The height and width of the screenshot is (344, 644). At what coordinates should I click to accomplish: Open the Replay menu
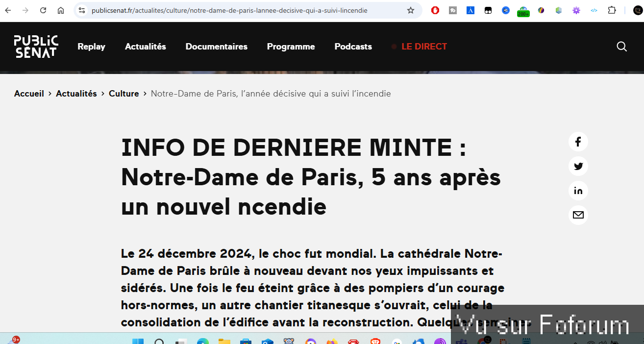[x=91, y=47]
